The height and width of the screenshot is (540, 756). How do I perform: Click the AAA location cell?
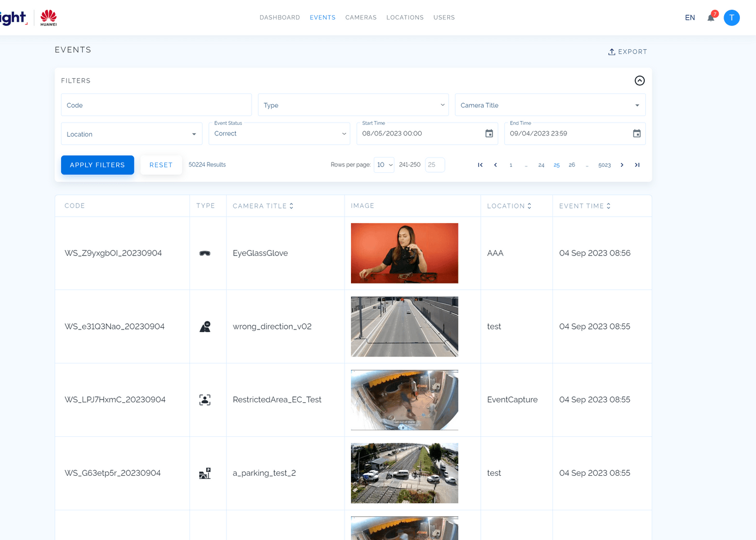495,253
